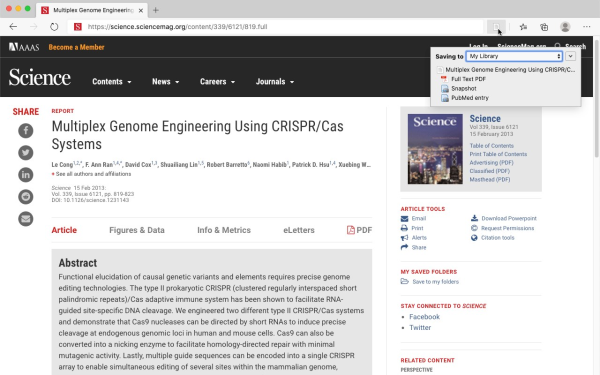Image resolution: width=600 pixels, height=375 pixels.
Task: Click the Science journal logo
Action: [x=40, y=78]
